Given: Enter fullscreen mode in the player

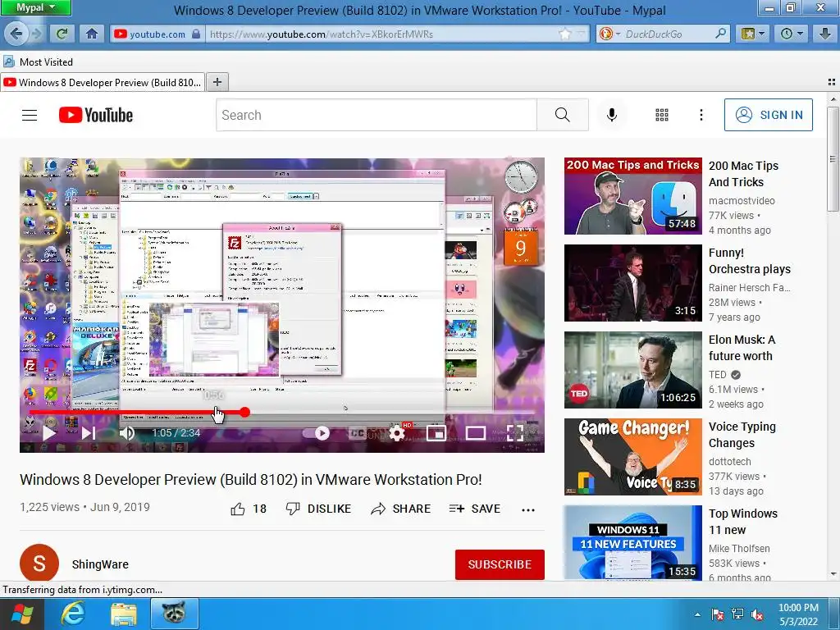Looking at the screenshot, I should pos(515,433).
